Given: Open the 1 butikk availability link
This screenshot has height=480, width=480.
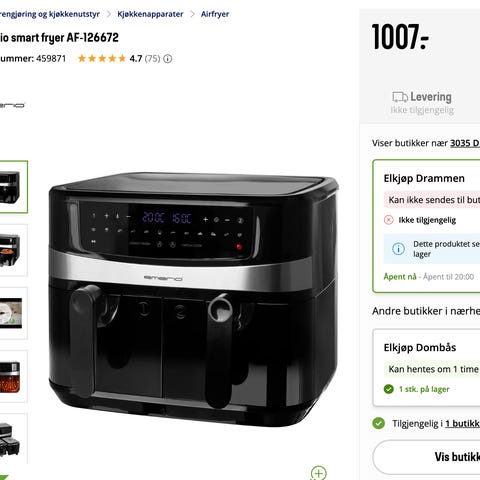Looking at the screenshot, I should 463,424.
